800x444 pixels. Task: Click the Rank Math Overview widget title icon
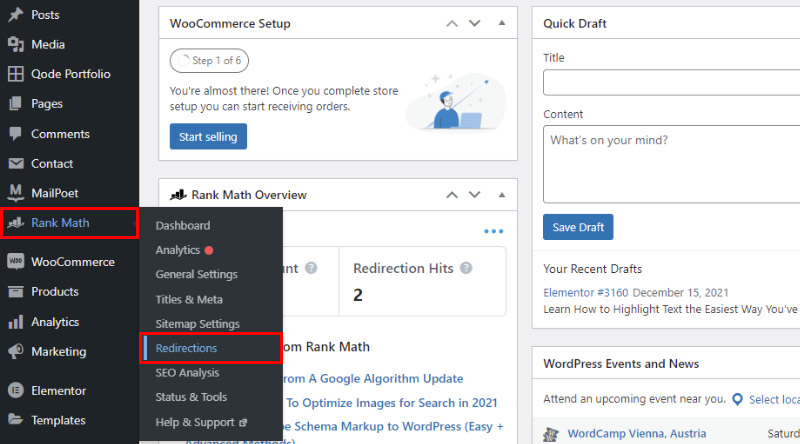click(x=178, y=194)
